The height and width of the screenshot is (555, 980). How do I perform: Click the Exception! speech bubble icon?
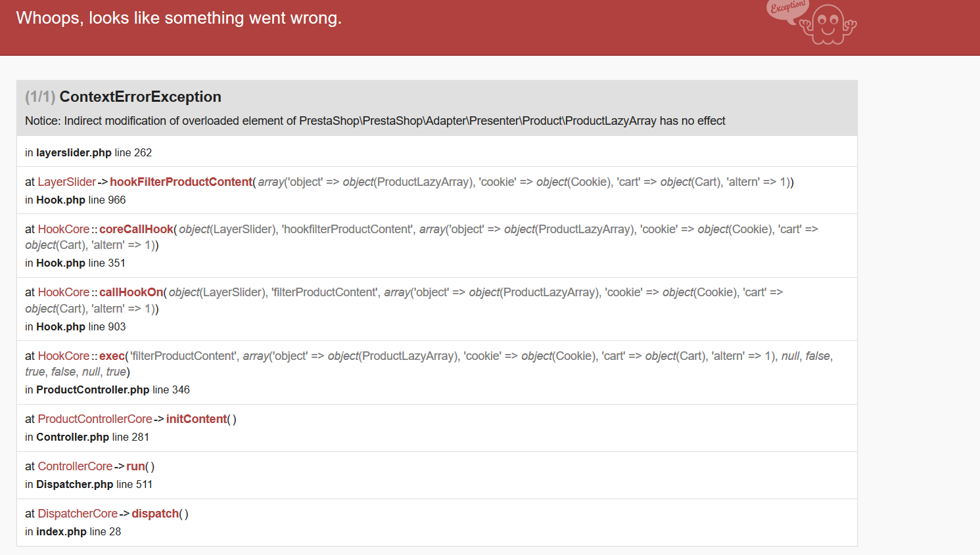787,9
